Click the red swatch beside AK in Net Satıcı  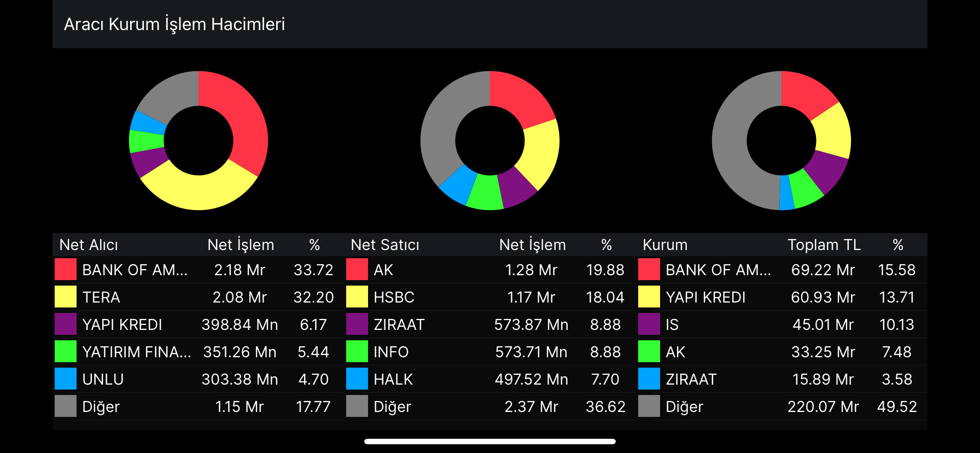point(357,270)
